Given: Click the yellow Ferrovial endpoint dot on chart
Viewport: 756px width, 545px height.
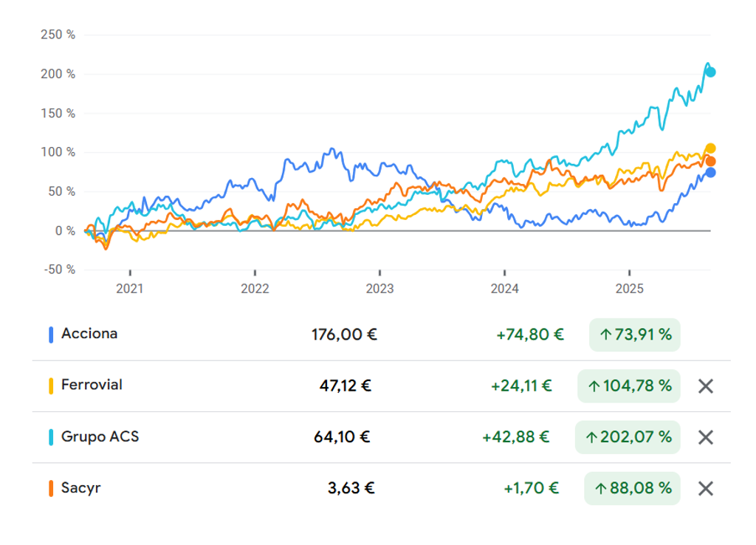Looking at the screenshot, I should (710, 148).
